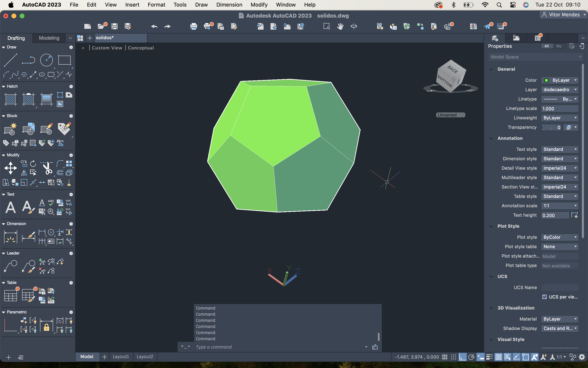
Task: Activate the Orbit tool in the toolbar
Action: coord(354,26)
